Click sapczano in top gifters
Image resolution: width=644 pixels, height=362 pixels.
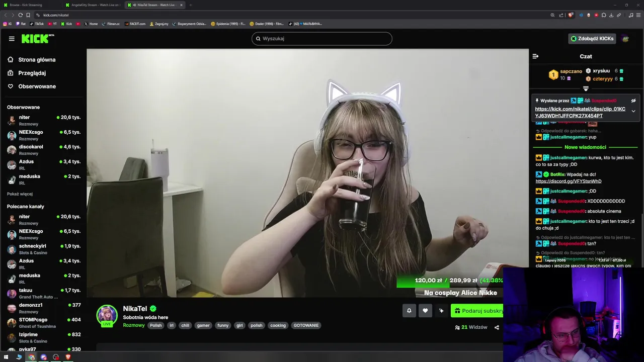571,71
